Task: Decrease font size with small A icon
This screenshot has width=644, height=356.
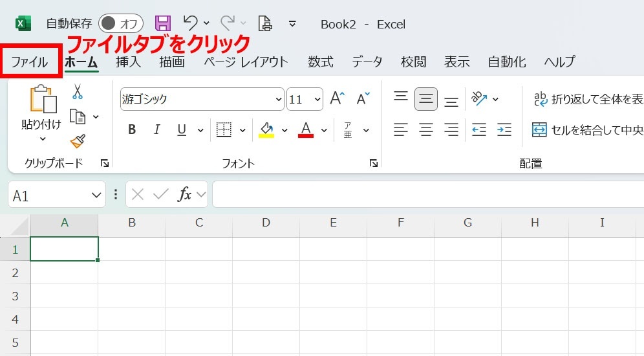Action: (363, 98)
